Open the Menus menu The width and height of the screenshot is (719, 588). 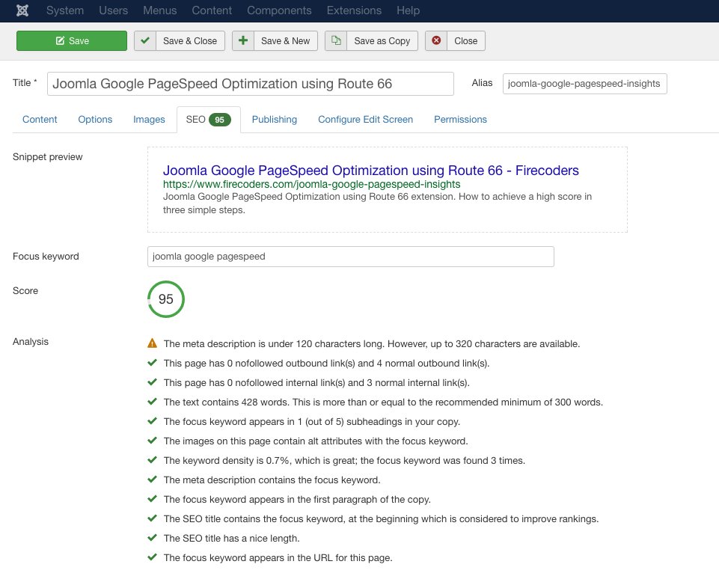click(159, 10)
